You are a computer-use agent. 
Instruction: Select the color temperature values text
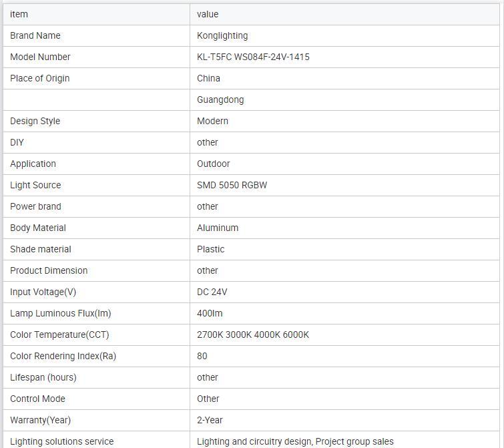253,334
